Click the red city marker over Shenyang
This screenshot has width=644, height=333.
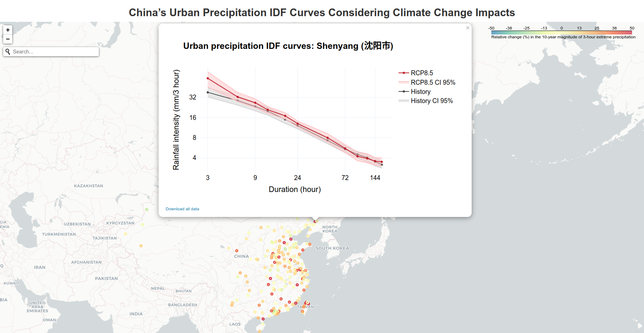click(x=314, y=221)
